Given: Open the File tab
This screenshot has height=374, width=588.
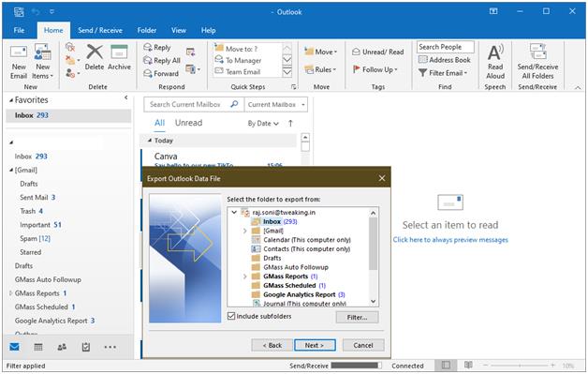Looking at the screenshot, I should (19, 30).
